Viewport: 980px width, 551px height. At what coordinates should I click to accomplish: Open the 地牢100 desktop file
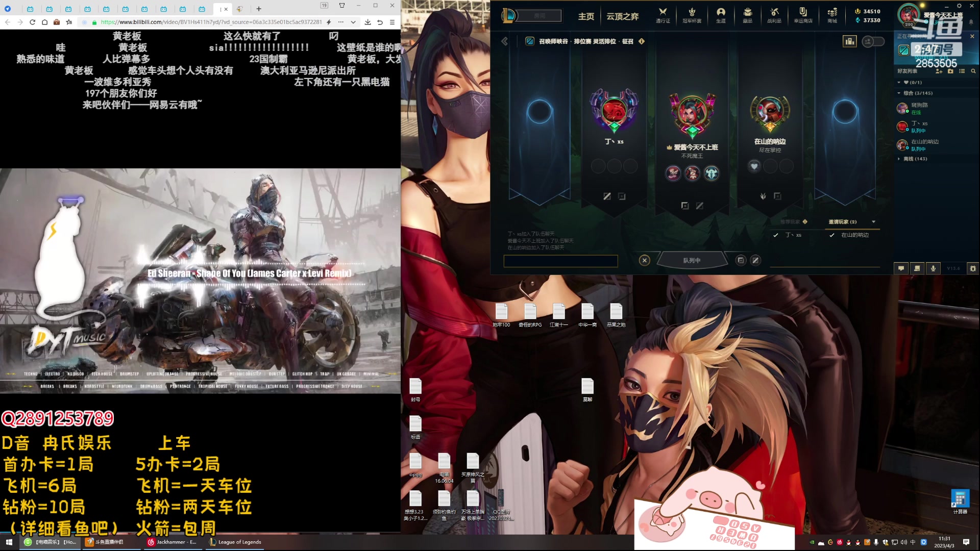pos(501,315)
